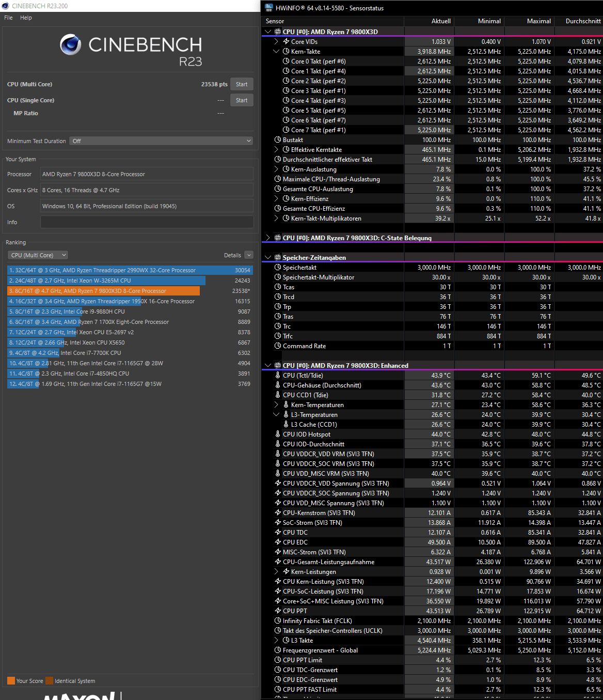Collapse the Speicher-Zeitangaben section
603x700 pixels.
pos(268,257)
